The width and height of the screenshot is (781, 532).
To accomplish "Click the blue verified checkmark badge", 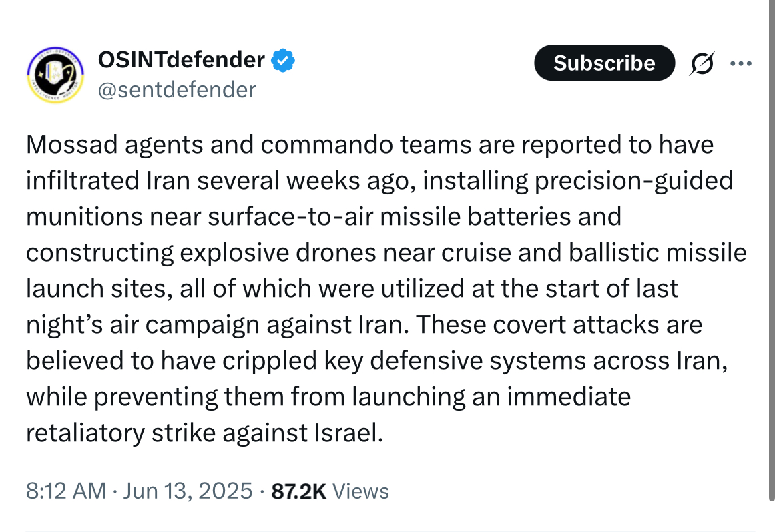I will [x=283, y=61].
